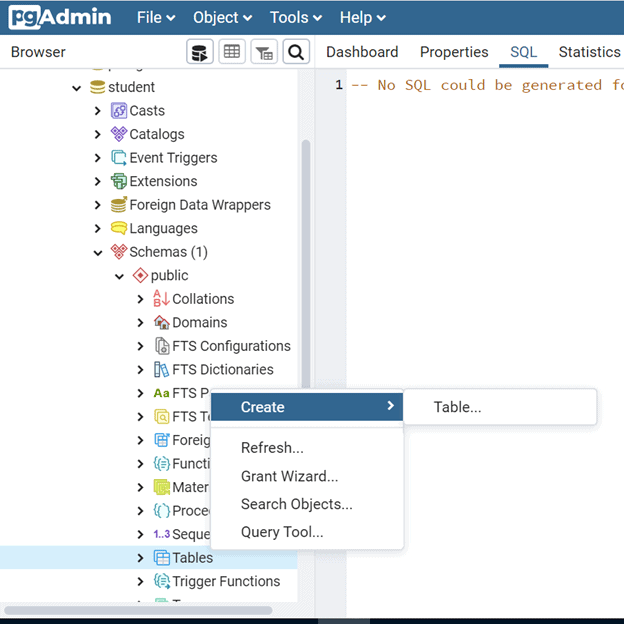Open the Help menu
Viewport: 624px width, 624px height.
(363, 18)
